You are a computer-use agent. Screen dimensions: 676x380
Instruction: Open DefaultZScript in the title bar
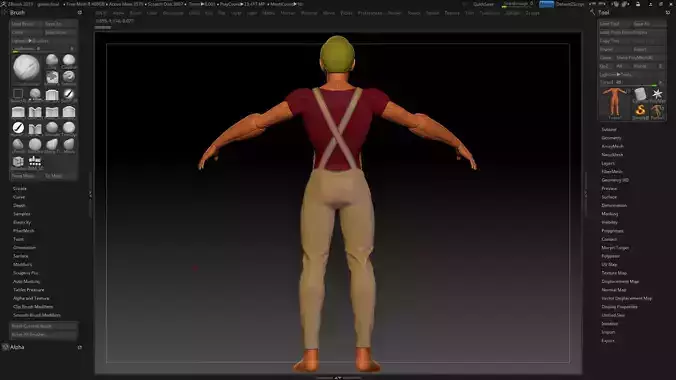(570, 4)
